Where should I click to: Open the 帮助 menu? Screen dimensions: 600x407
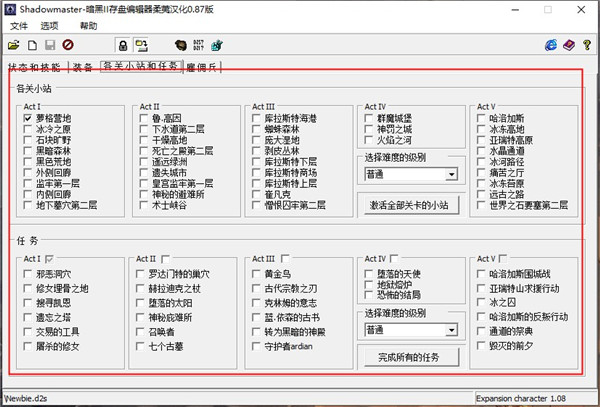tap(88, 26)
